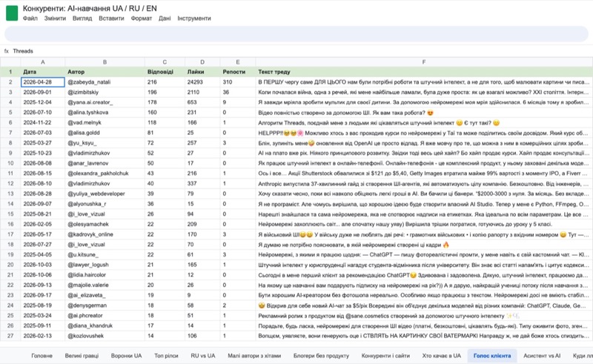Viewport: 593px width, 364px height.
Task: Open the Вигляд menu
Action: [82, 18]
